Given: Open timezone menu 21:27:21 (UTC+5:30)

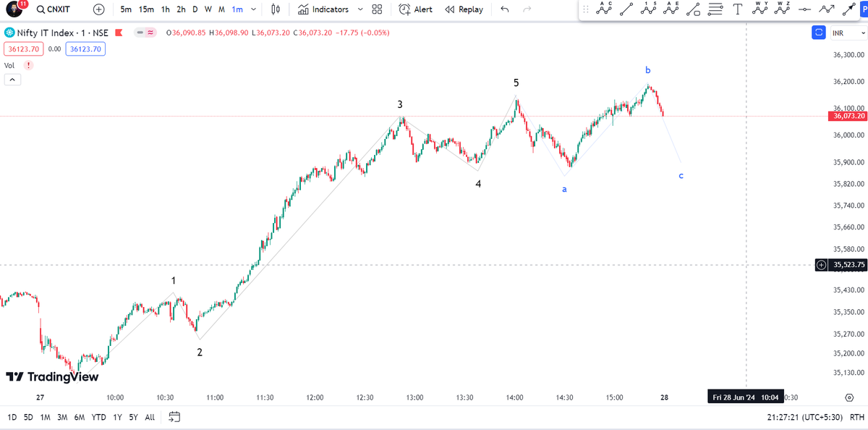Looking at the screenshot, I should [805, 417].
